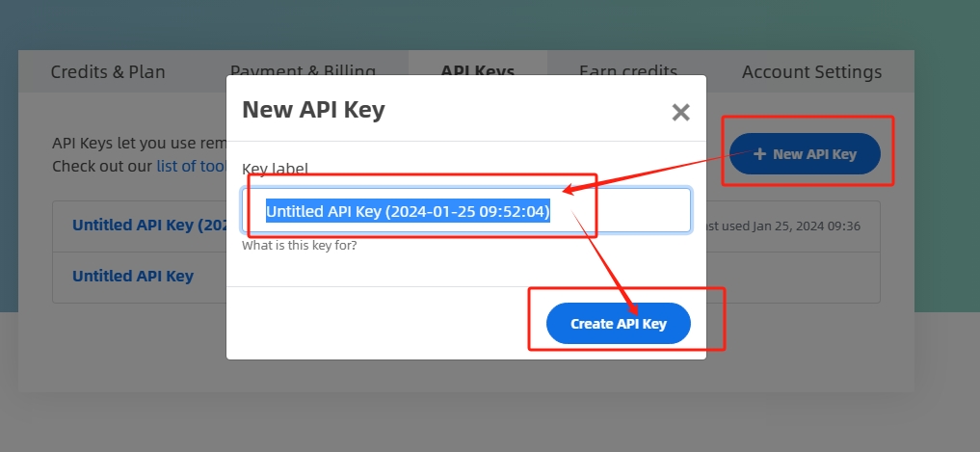Click the highlighted default key name text
Screen dimensions: 980x452
[408, 211]
